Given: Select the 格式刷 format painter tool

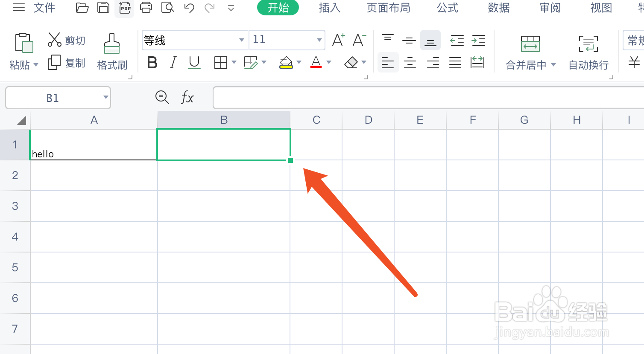Looking at the screenshot, I should (112, 51).
